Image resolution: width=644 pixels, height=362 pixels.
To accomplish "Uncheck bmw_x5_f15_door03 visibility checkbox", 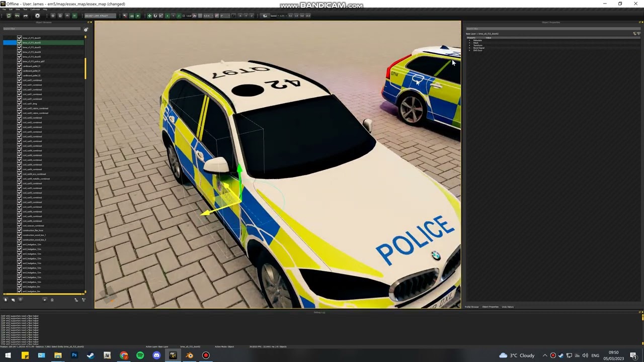I will click(x=19, y=47).
